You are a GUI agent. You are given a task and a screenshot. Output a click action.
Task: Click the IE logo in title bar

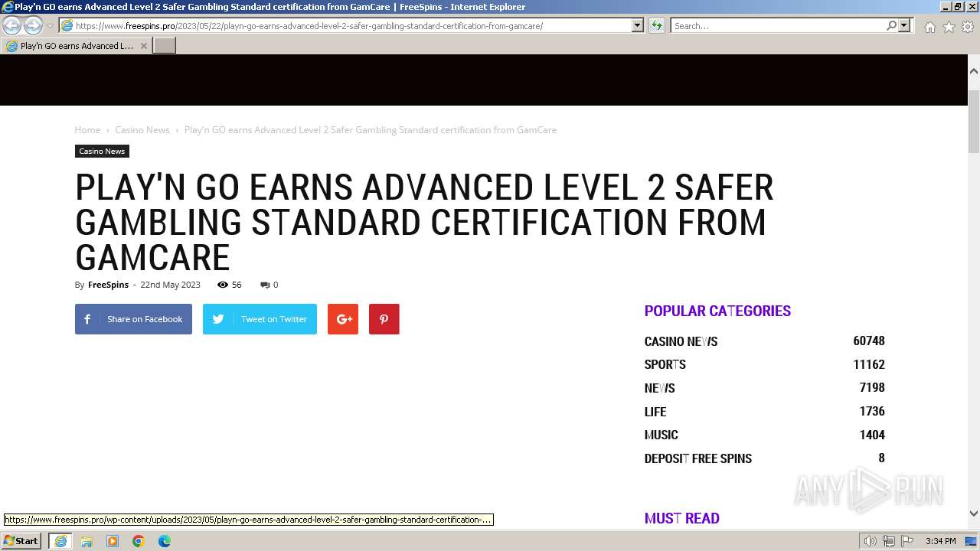click(7, 7)
